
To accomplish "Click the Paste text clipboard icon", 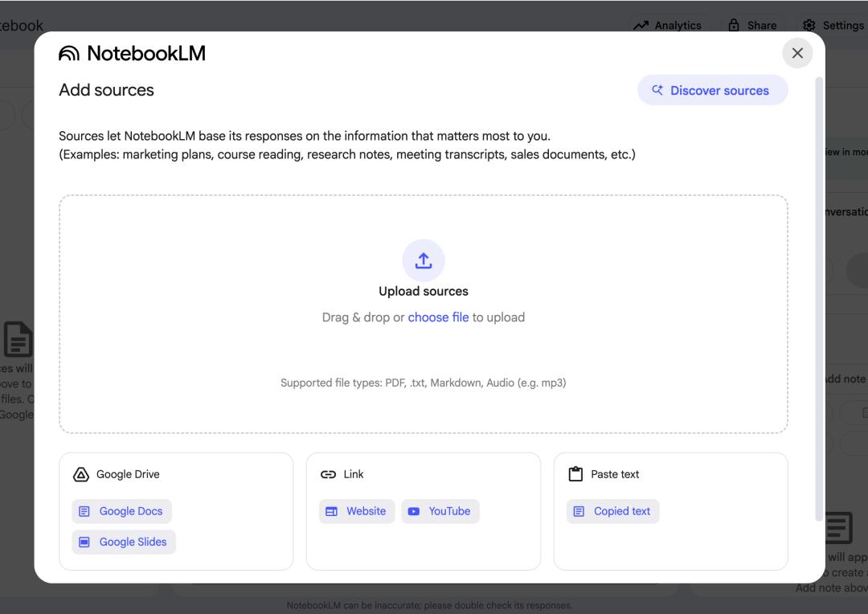I will (575, 474).
